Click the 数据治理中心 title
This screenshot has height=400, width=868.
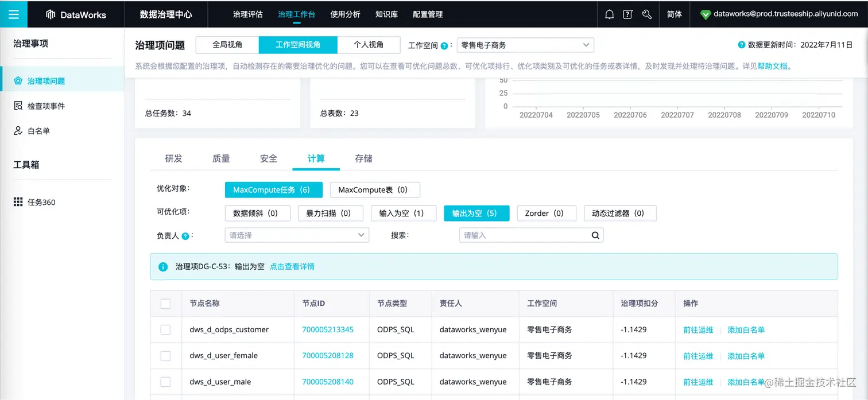(x=166, y=14)
